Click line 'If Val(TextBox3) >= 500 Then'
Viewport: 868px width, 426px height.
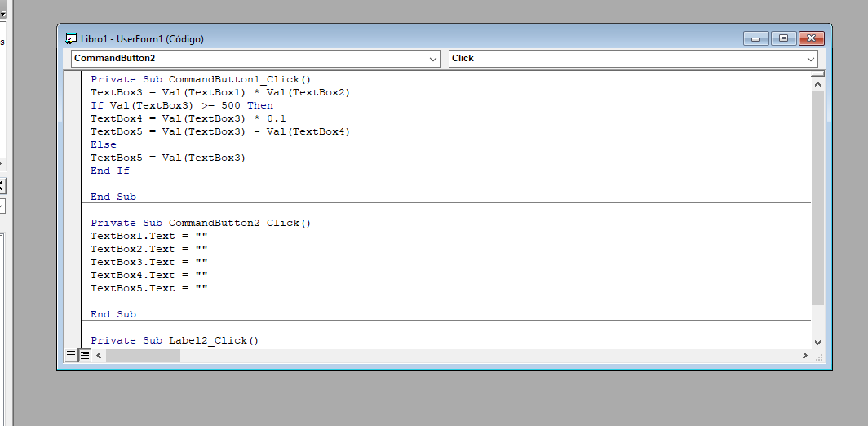point(182,105)
